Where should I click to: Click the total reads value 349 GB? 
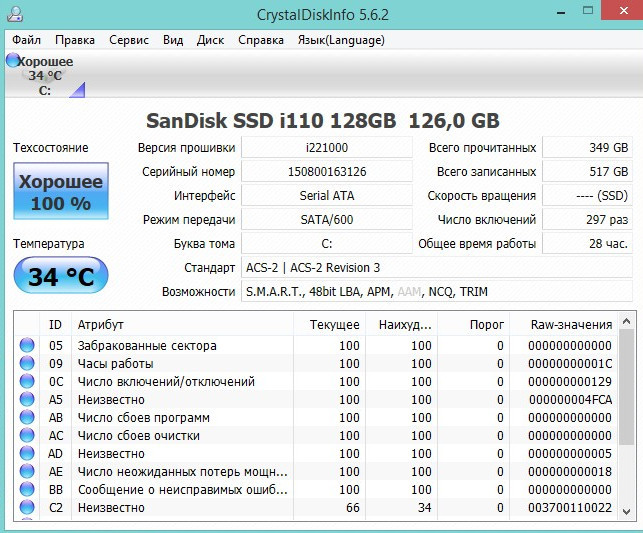point(587,148)
